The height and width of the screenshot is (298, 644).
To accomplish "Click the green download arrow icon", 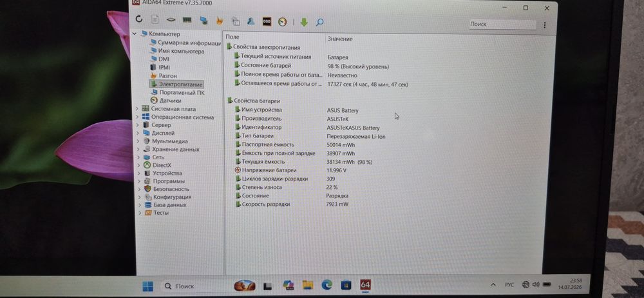I will coord(304,22).
